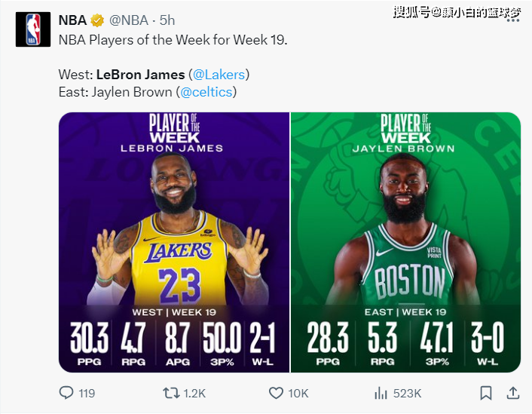Open the Jaylen Brown Player of Week image
Image resolution: width=532 pixels, height=414 pixels.
point(405,241)
